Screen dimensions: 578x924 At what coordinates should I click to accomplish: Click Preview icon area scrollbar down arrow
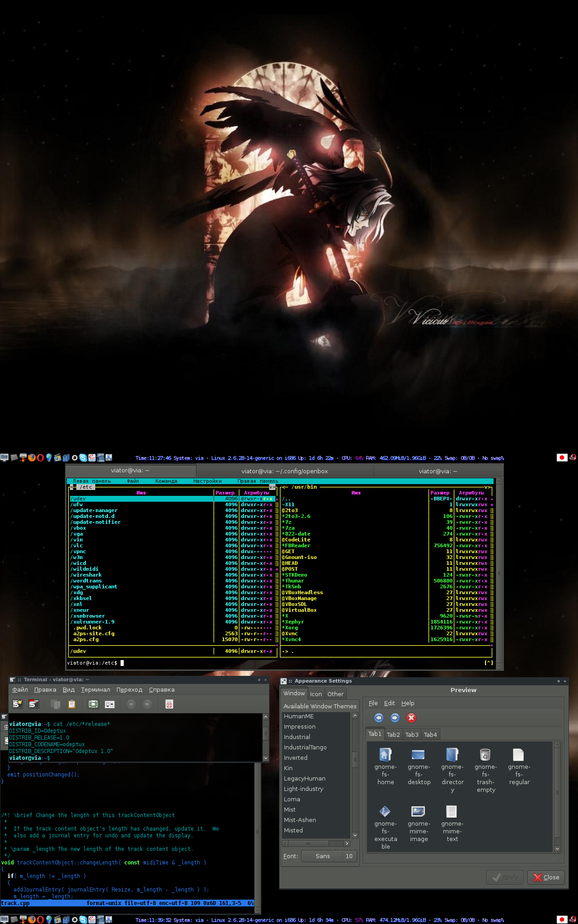point(557,849)
